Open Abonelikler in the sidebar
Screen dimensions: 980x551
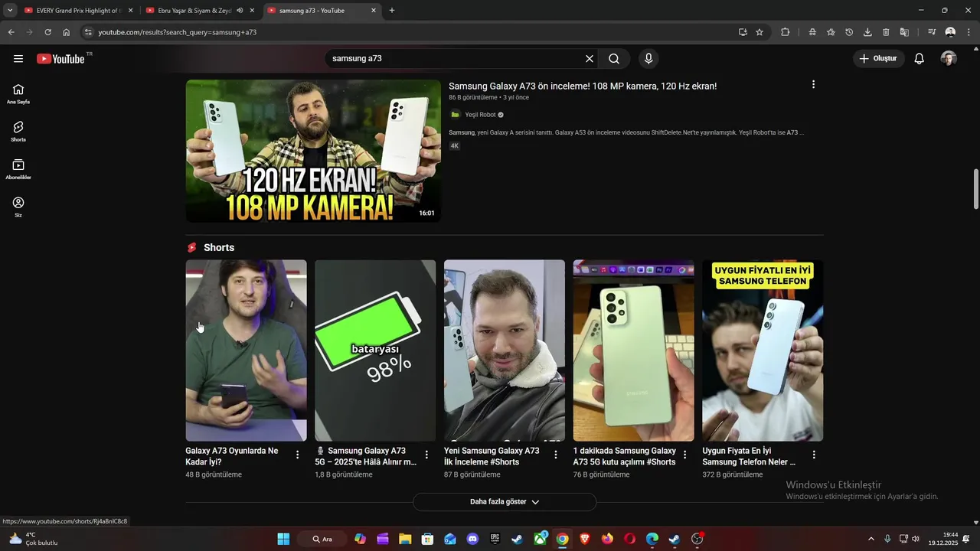click(18, 170)
